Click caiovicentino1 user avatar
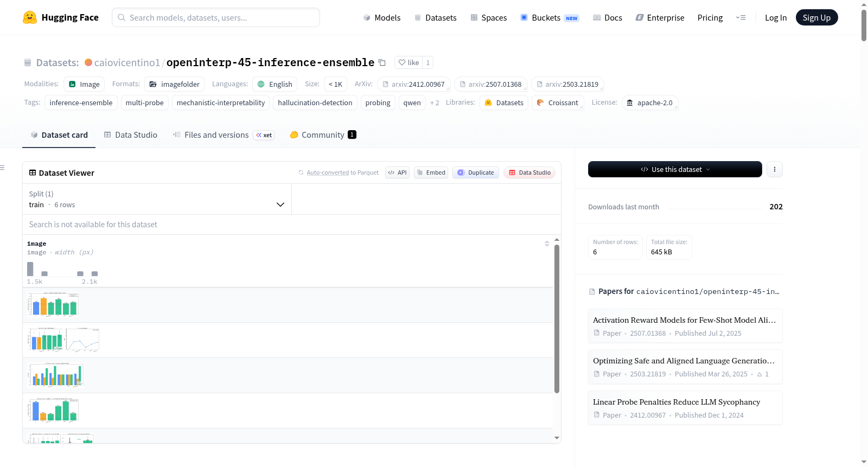Image resolution: width=868 pixels, height=467 pixels. (88, 62)
